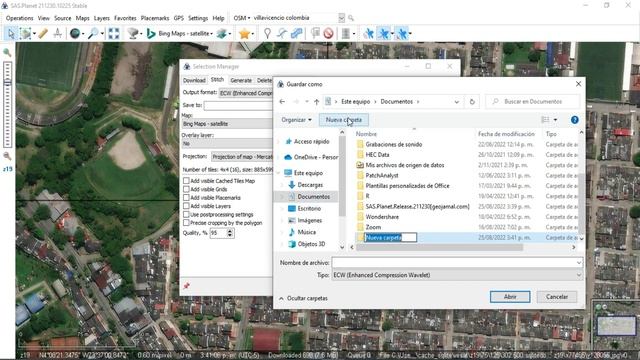Click the zoom-out magnifier on left bar
Screen dimensions: 640x360
click(7, 156)
